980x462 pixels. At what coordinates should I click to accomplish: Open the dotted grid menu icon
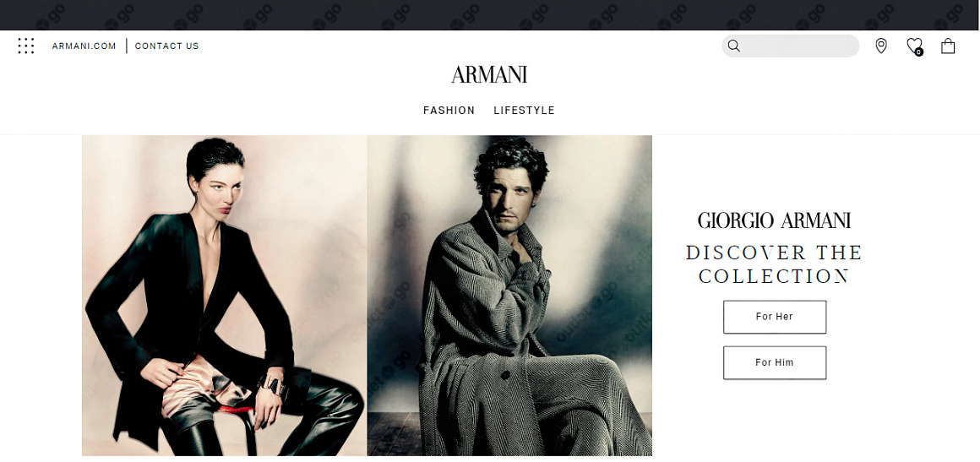coord(25,46)
